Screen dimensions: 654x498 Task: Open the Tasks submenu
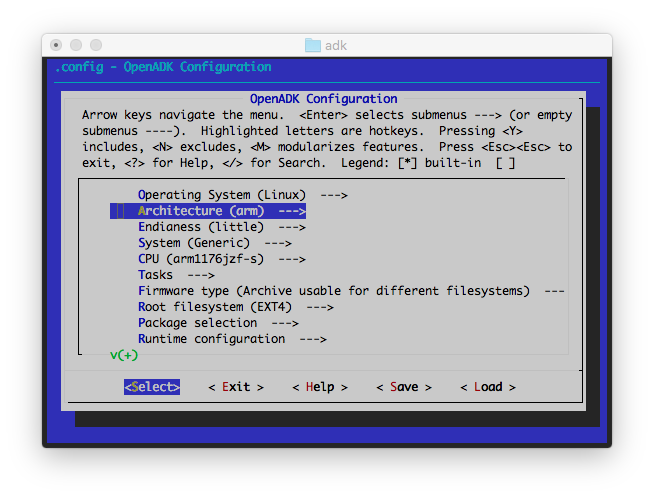pos(176,275)
